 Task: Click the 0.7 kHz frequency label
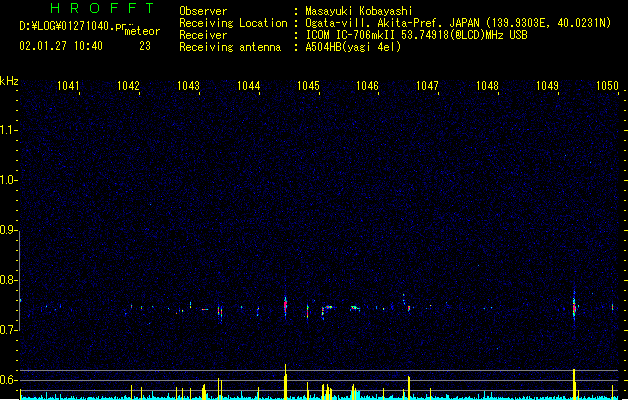coord(8,330)
